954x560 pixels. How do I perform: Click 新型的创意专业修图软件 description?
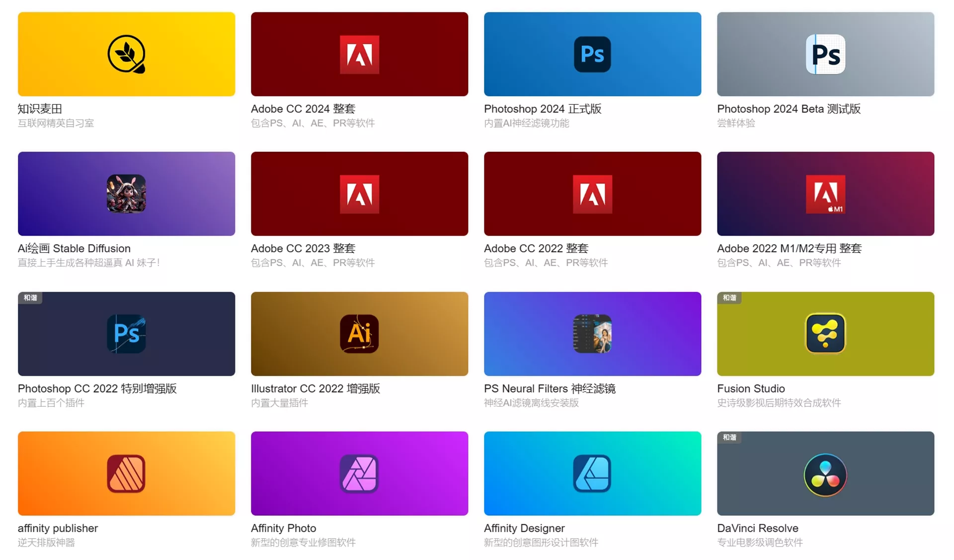303,543
